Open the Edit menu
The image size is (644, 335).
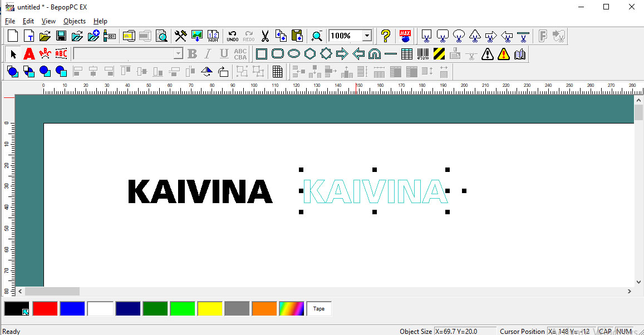(x=28, y=21)
